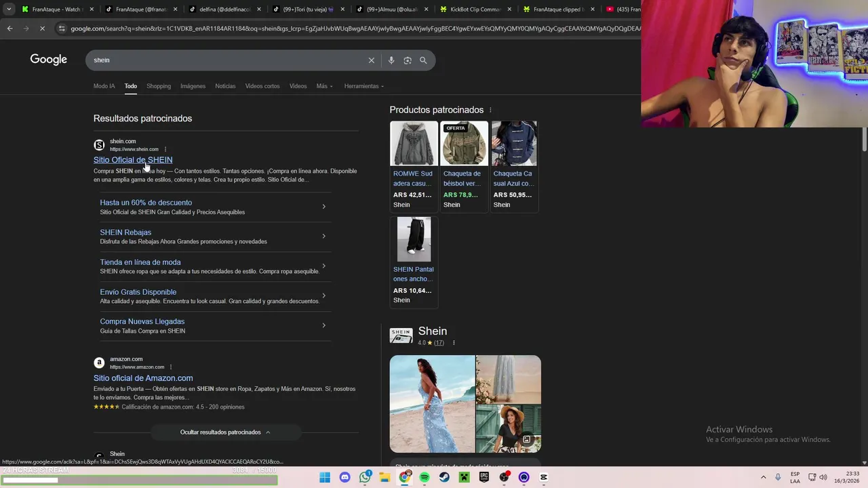
Task: Click the amazon.com favicon in the result
Action: (x=99, y=363)
